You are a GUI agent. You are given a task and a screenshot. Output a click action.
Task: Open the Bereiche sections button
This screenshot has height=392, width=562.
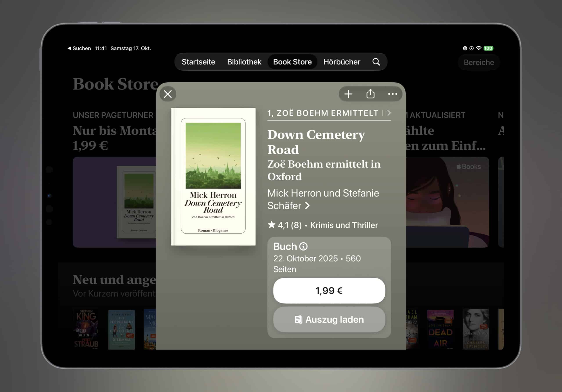click(479, 62)
